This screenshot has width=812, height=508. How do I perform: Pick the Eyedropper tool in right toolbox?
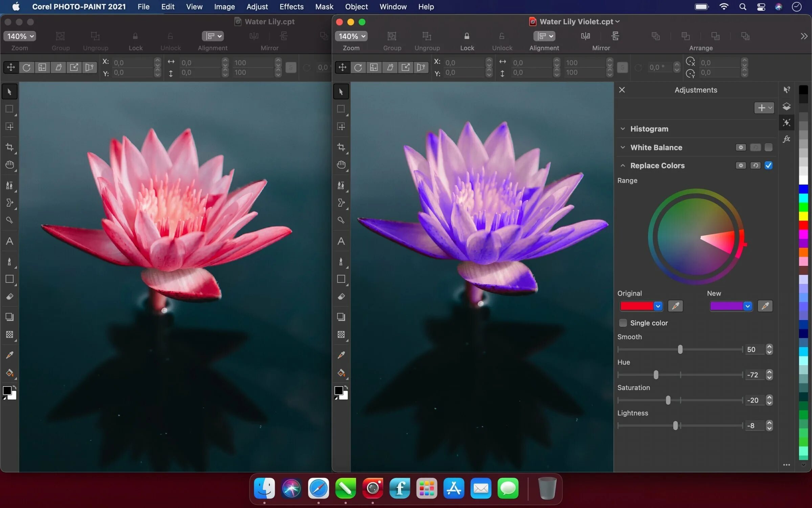click(341, 355)
